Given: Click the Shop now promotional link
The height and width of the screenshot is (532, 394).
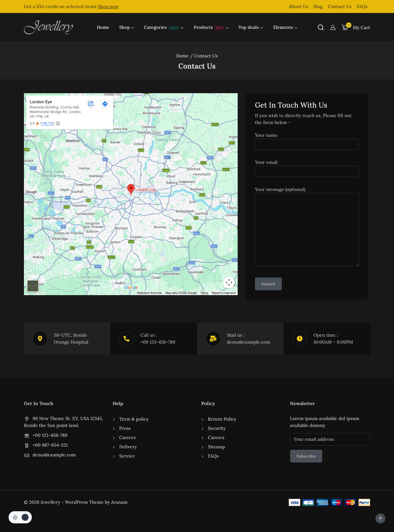Looking at the screenshot, I should point(108,7).
